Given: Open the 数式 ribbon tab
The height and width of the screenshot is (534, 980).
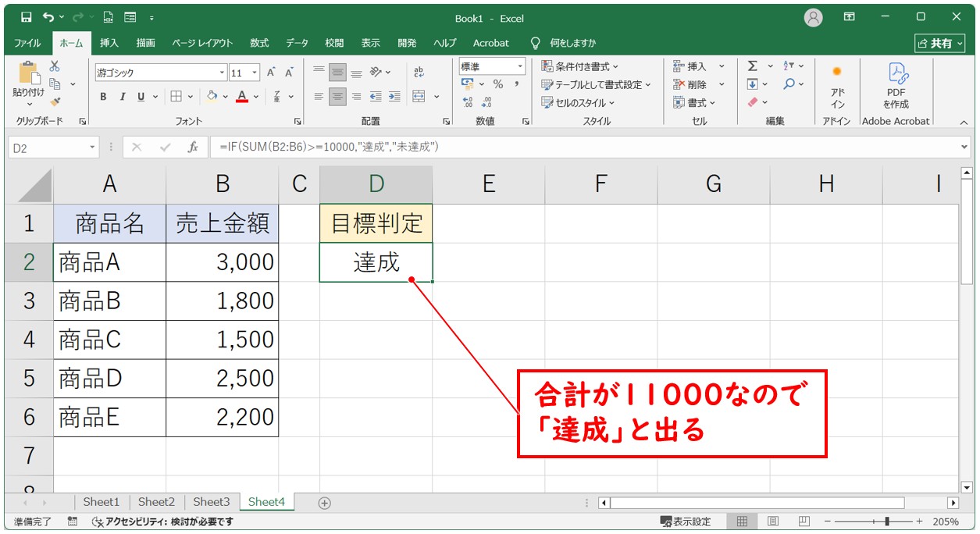Looking at the screenshot, I should [x=259, y=43].
